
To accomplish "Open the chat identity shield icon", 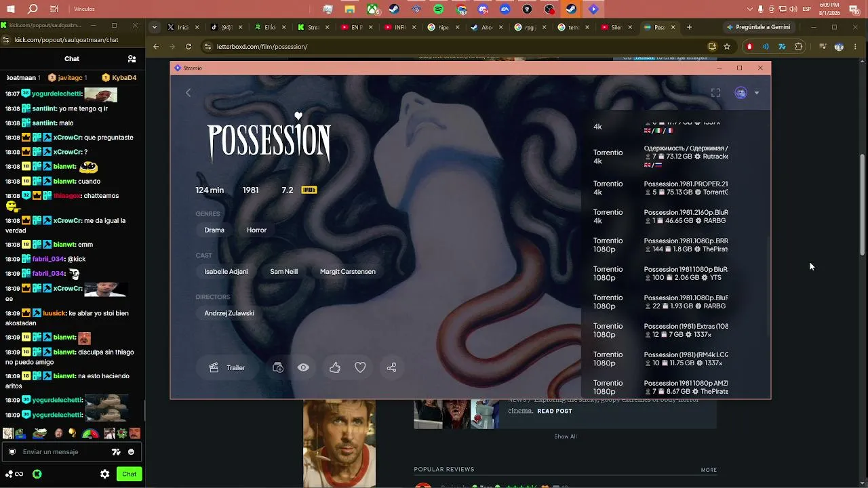I will point(12,452).
